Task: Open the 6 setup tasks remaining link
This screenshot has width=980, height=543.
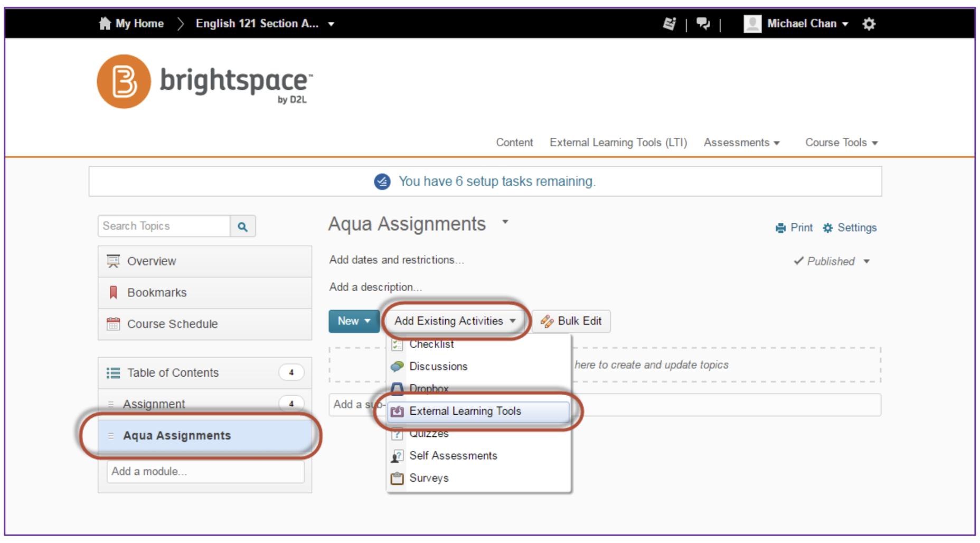Action: pos(497,182)
